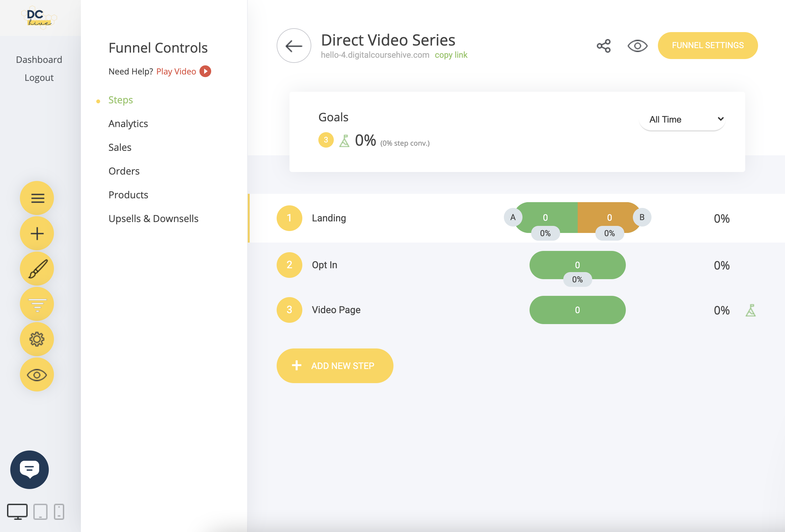Open Analytics in Funnel Controls

(x=128, y=124)
